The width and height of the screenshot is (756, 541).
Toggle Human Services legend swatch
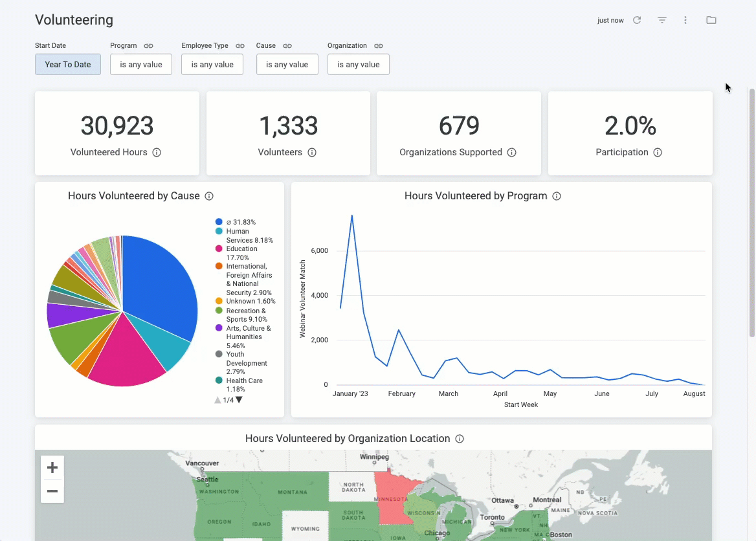point(219,231)
